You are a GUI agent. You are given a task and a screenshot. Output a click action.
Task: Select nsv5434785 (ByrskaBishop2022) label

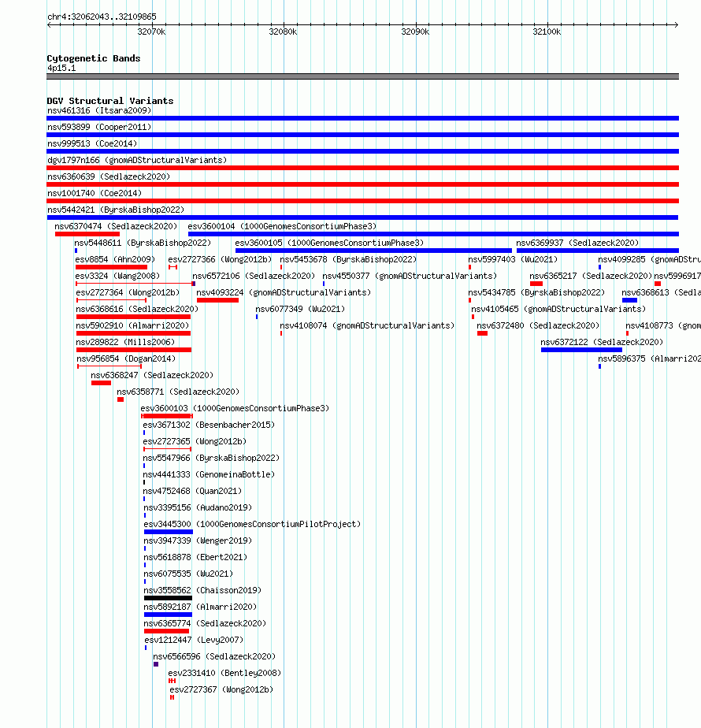point(536,292)
